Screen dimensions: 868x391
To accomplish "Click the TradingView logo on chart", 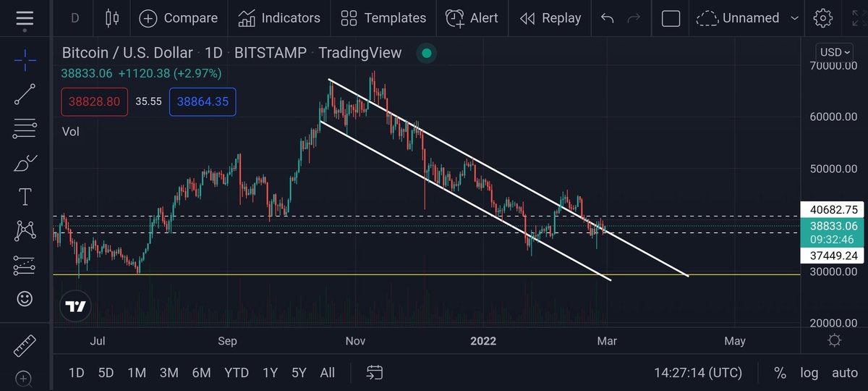I will point(75,306).
